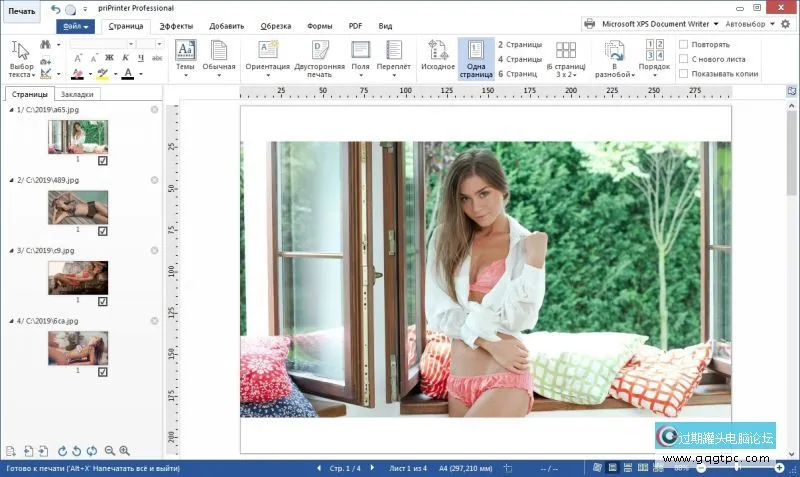The width and height of the screenshot is (800, 477).
Task: Switch to the Обрезка ribbon tab
Action: [x=276, y=26]
